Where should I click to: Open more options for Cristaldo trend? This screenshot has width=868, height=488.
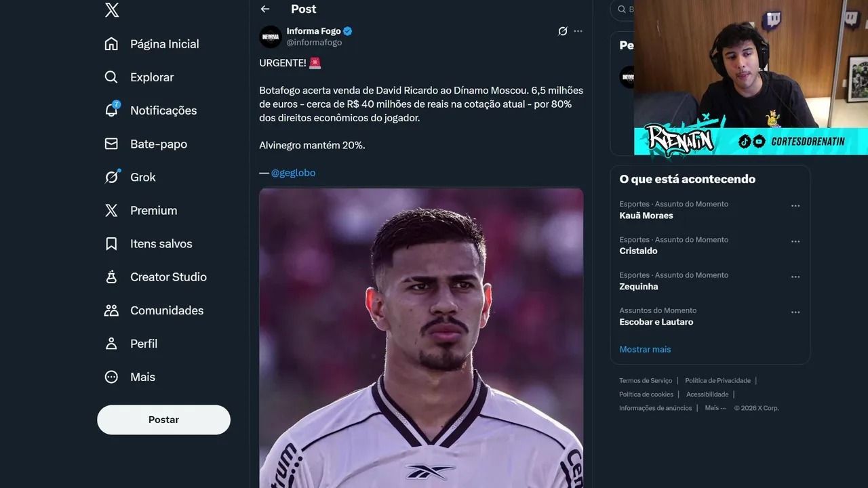pos(795,241)
